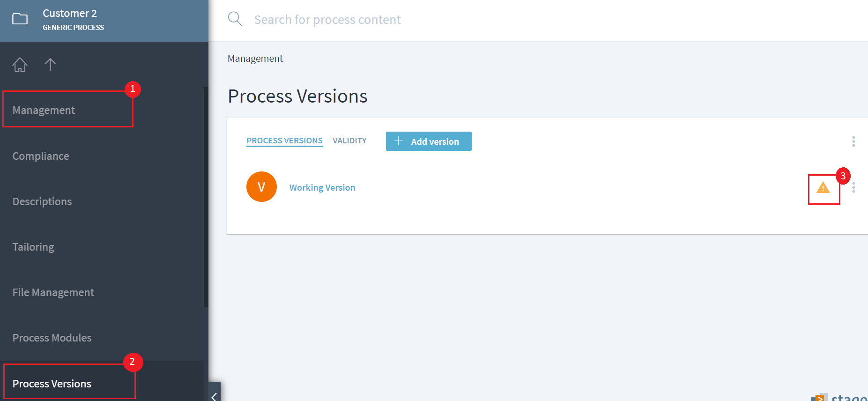Screen dimensions: 868x401
Task: Switch to the VALIDITY tab
Action: 349,141
